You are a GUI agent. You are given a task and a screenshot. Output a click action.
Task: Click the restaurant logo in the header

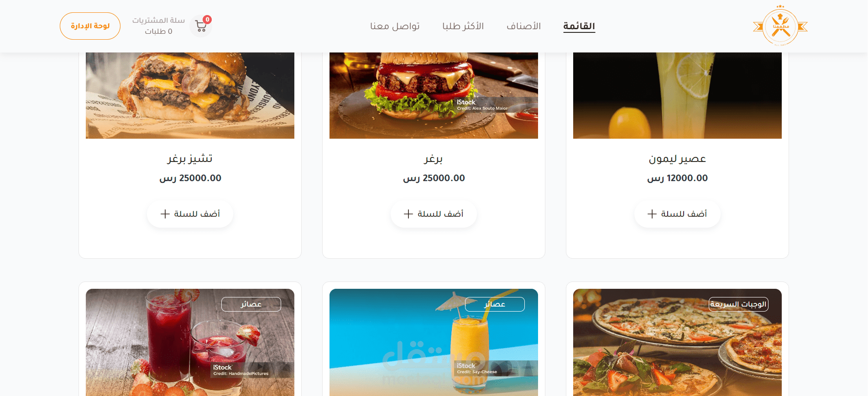(x=780, y=26)
